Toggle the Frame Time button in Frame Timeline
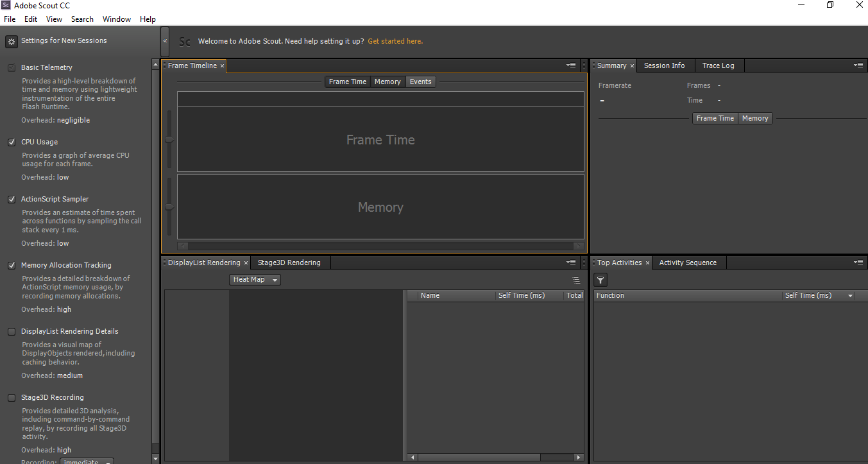This screenshot has width=868, height=464. coord(348,82)
